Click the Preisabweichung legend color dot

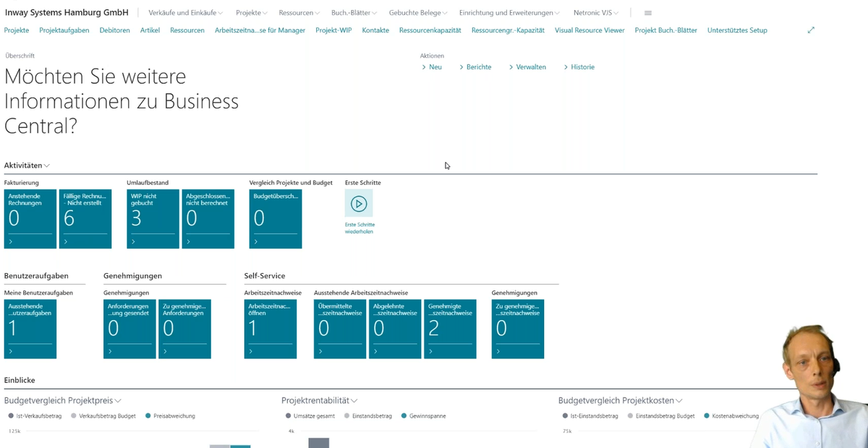[x=148, y=416]
